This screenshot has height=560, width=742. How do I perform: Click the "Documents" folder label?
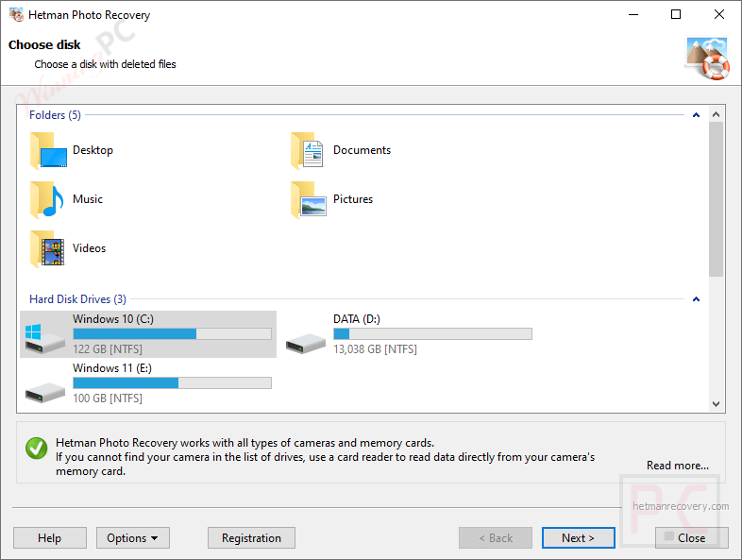tap(362, 150)
